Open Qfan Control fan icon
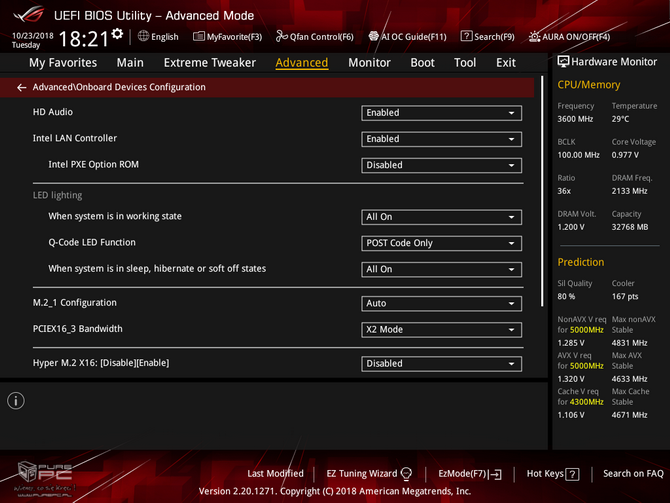The width and height of the screenshot is (670, 503). click(x=282, y=36)
